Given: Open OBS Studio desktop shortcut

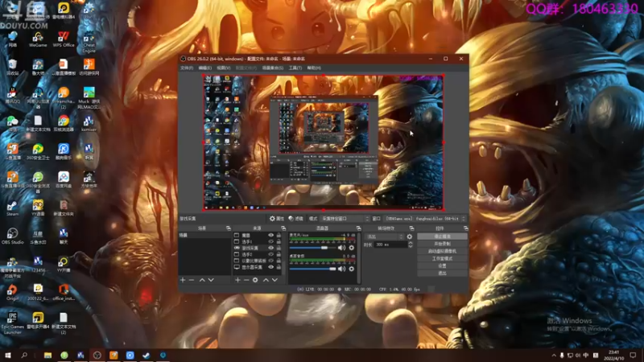Looking at the screenshot, I should (x=12, y=236).
